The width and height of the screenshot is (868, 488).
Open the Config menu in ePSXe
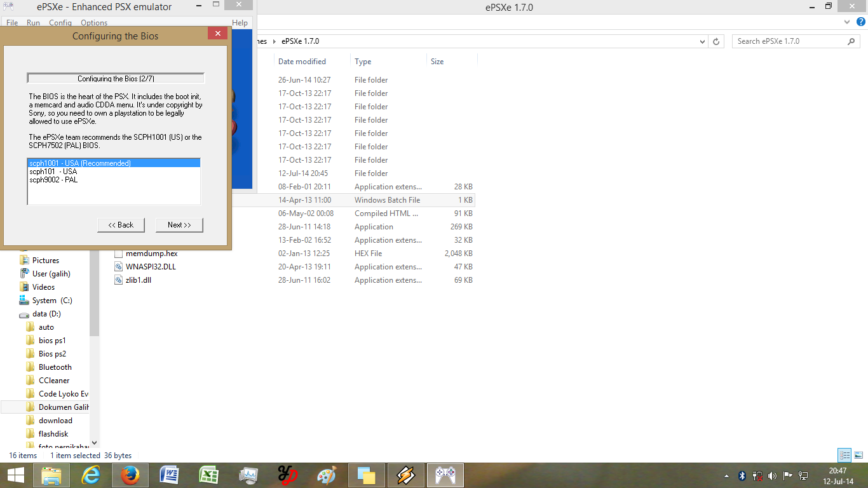[x=60, y=23]
